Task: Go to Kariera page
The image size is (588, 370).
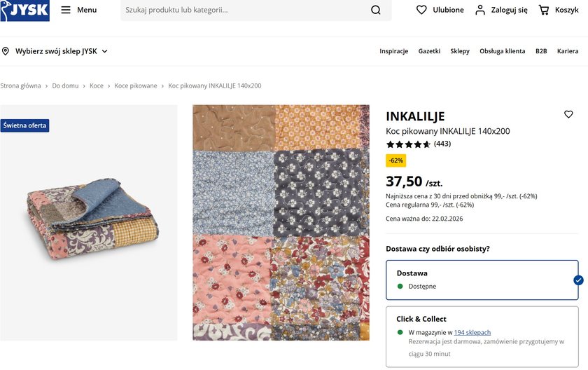Action: pos(568,51)
